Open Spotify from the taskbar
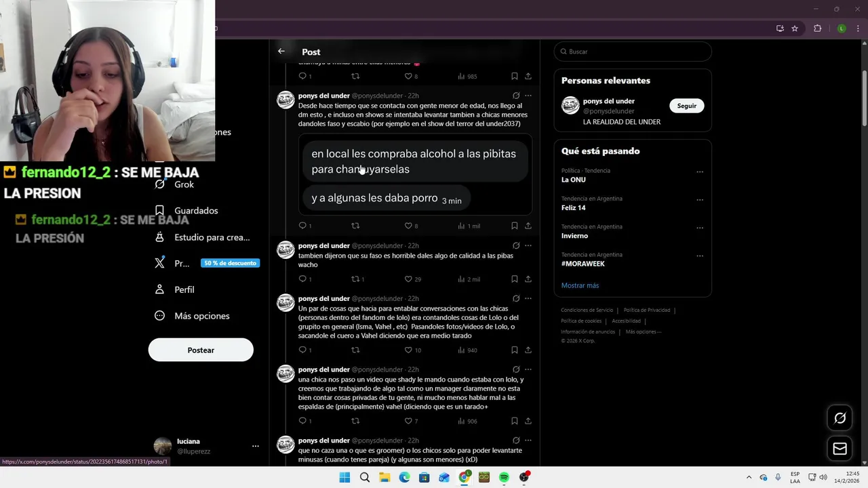 pos(504,478)
